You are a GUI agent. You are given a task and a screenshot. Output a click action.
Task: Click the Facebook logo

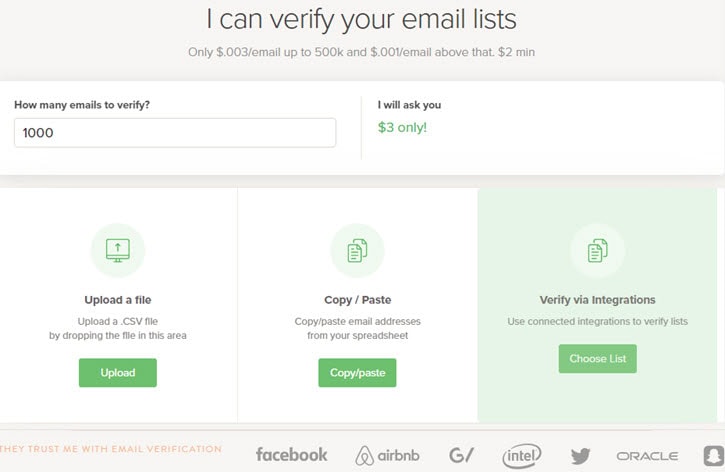click(291, 455)
